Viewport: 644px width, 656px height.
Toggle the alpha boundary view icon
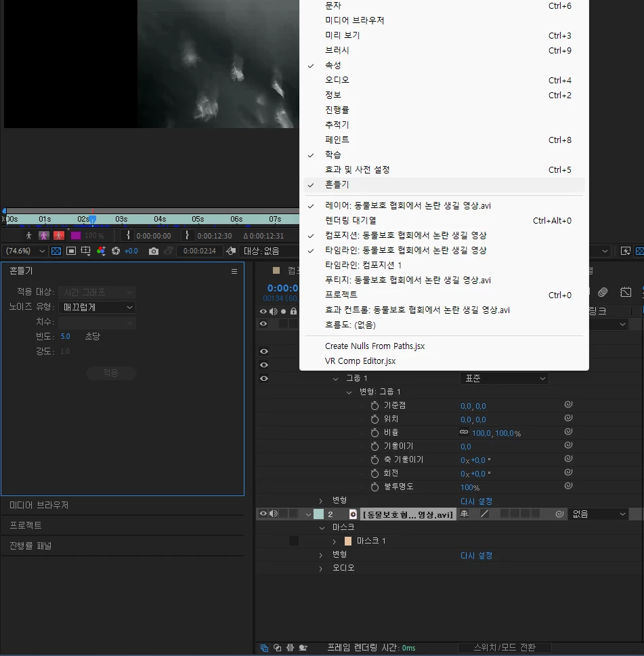[x=44, y=236]
